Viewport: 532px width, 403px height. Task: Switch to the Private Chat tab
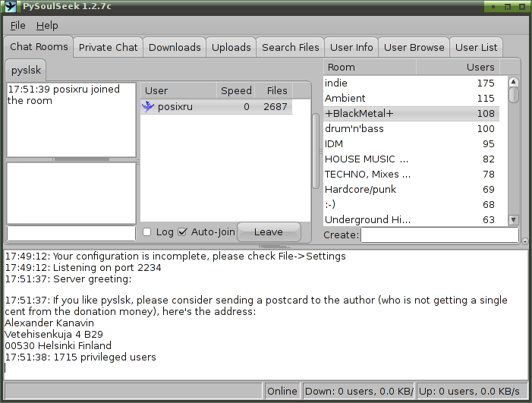click(x=109, y=47)
